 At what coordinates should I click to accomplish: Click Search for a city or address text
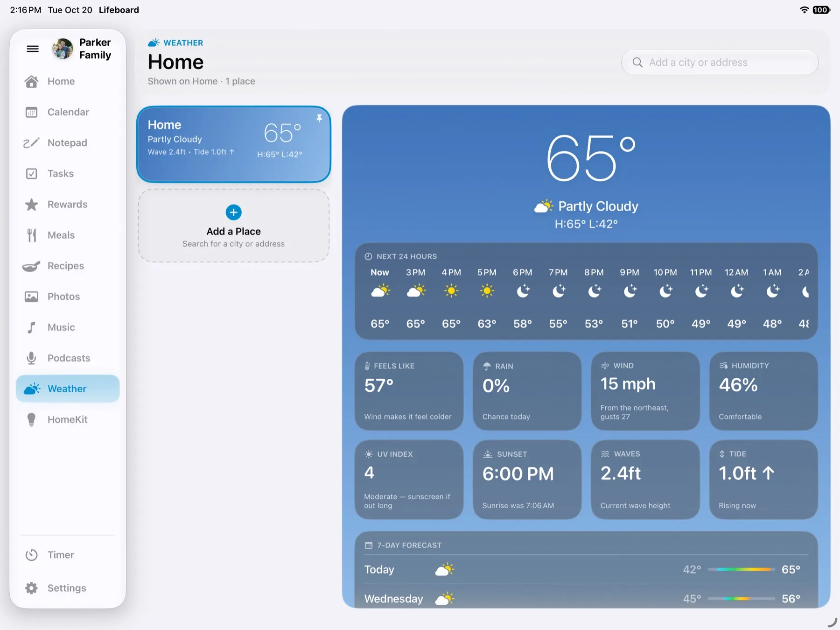[233, 244]
